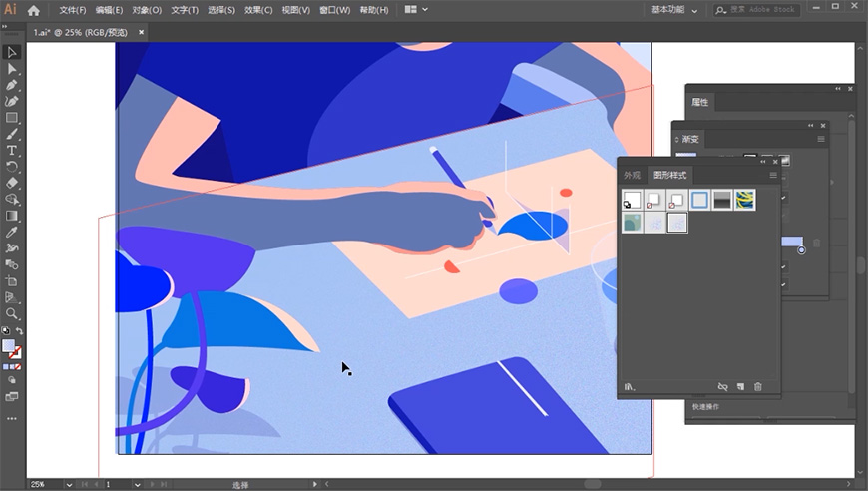Open Graphic Styles panel flyout menu

[773, 175]
